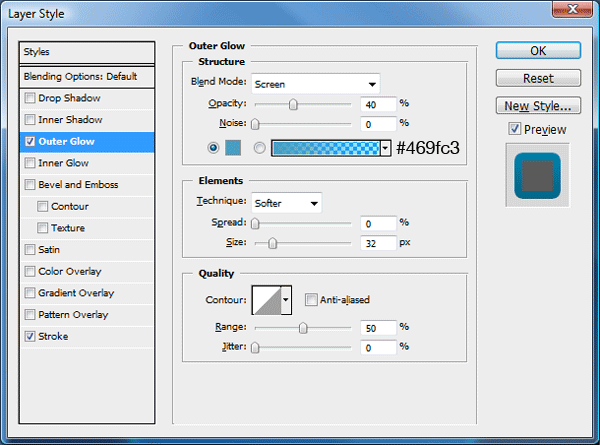Click the layer style preview thumbnail

point(537,176)
